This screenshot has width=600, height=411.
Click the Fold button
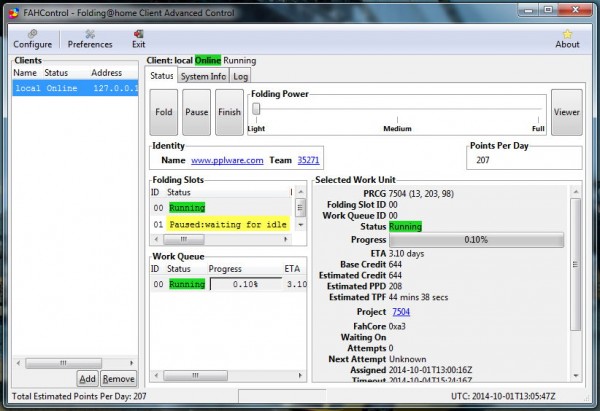[x=163, y=112]
